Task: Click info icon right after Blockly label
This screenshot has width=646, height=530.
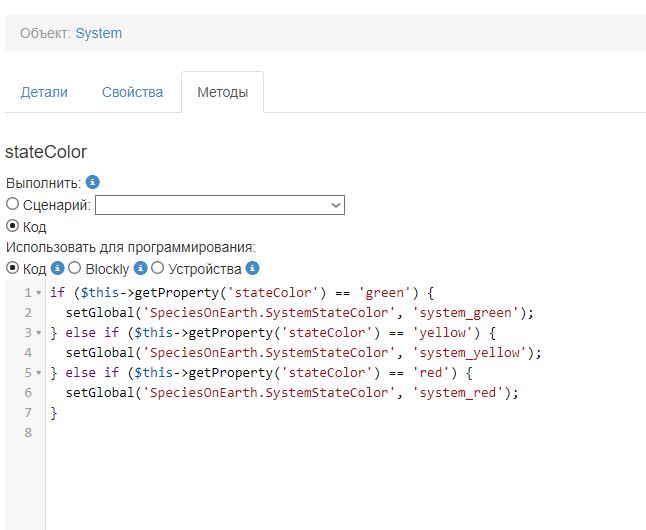Action: pyautogui.click(x=141, y=268)
